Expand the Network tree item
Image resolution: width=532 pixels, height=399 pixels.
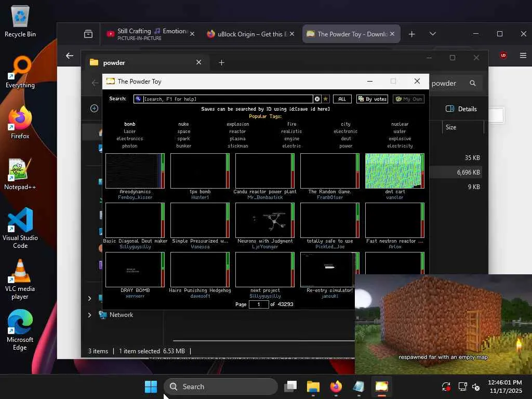click(x=89, y=315)
